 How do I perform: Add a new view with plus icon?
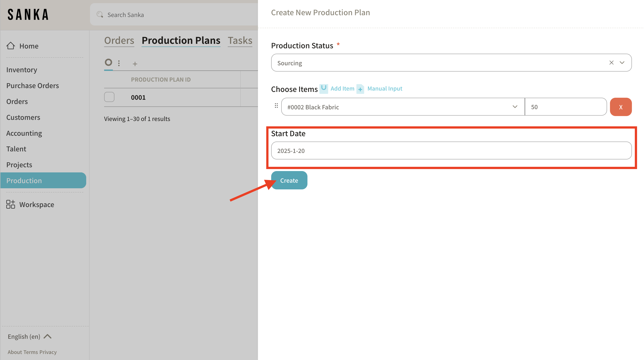[135, 64]
